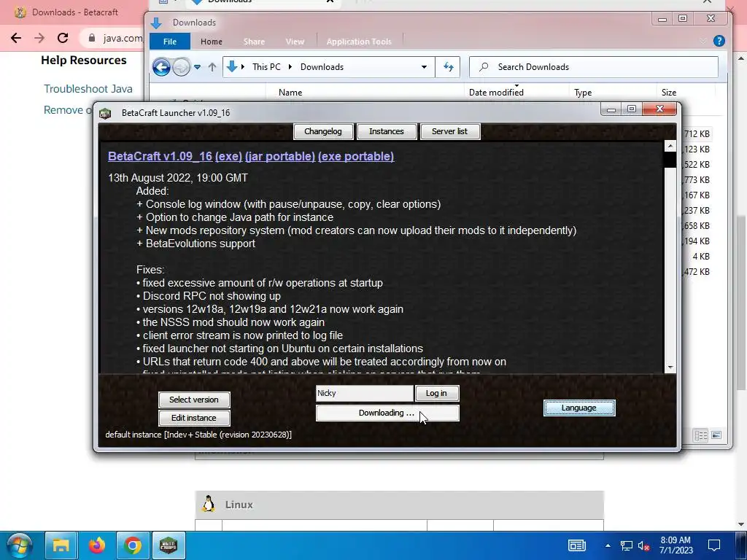This screenshot has width=747, height=560.
Task: Click the changelog scrollbar up arrow
Action: 670,146
